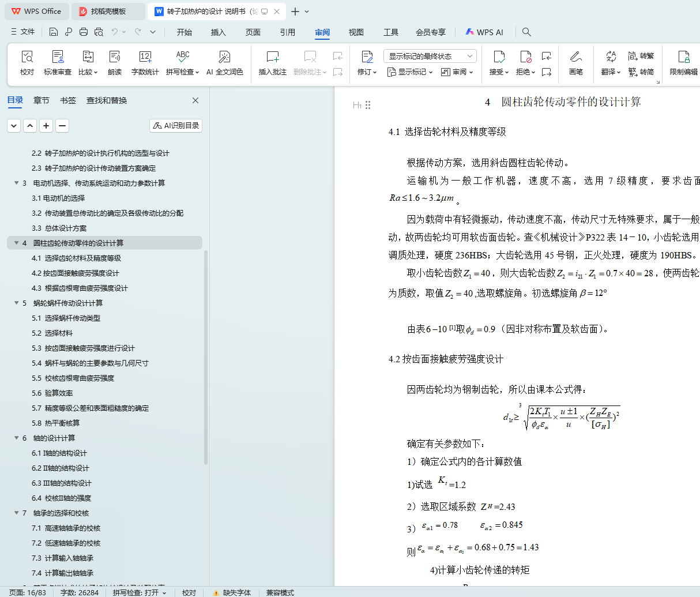Viewport: 700px width, 597px height.
Task: Collapse section 5 蜗轮蜗杆传动设计计算
Action: tap(17, 303)
